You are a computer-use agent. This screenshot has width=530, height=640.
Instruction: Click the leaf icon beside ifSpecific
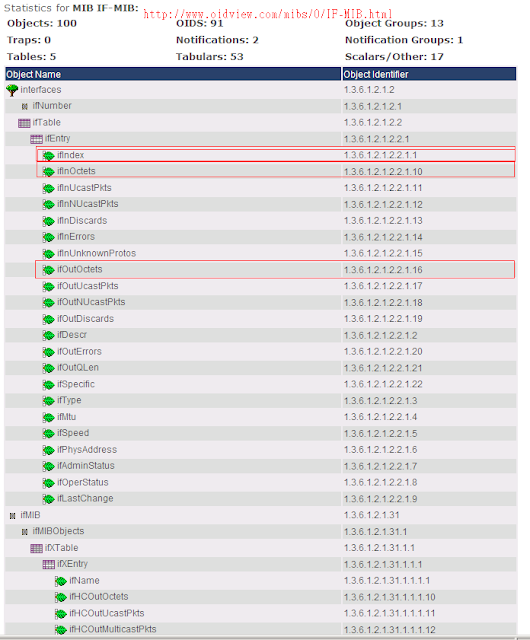[49, 384]
